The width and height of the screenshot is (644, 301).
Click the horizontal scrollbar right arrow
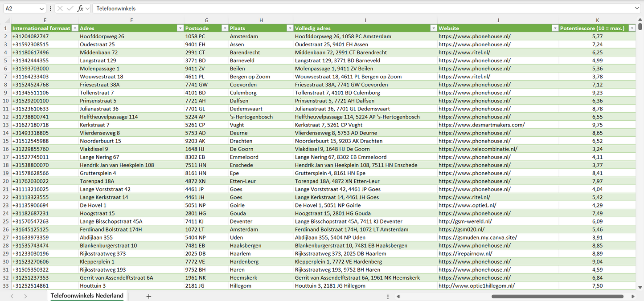(633, 296)
